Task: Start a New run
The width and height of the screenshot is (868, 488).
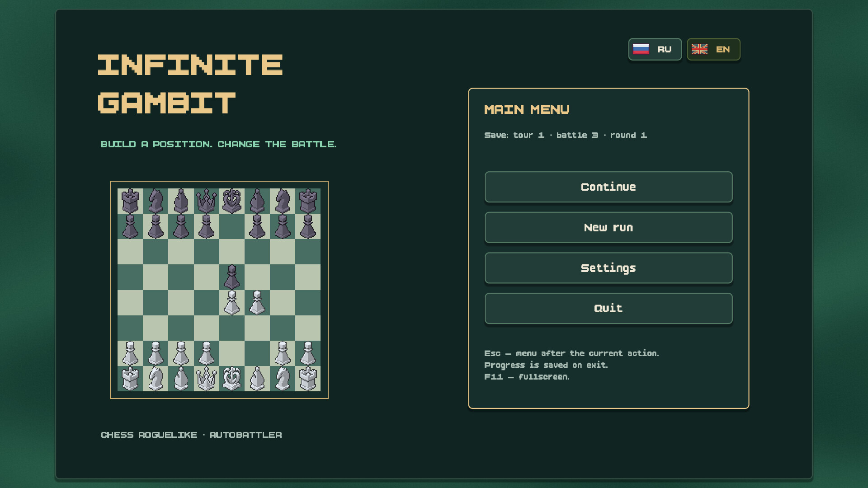Action: coord(609,227)
